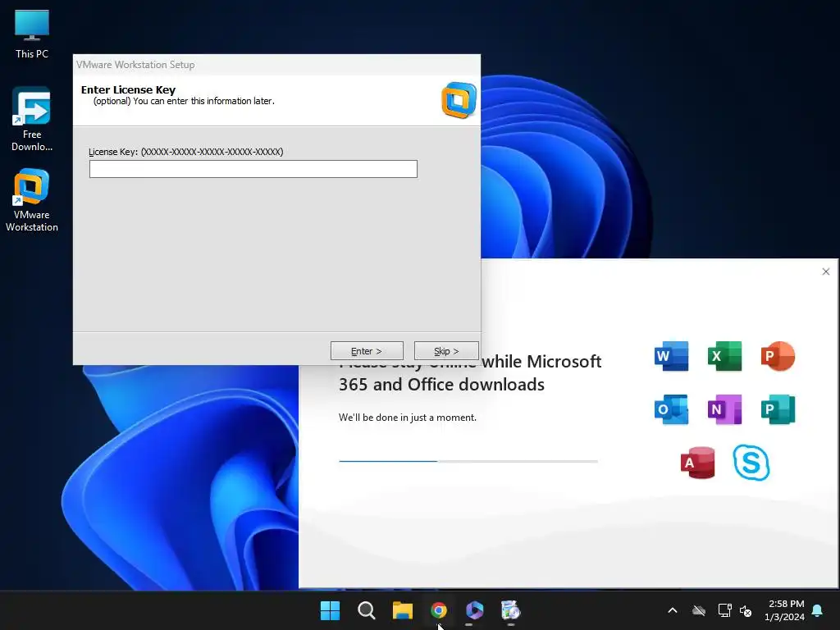
Task: Click the Enter > button in VMware setup
Action: pyautogui.click(x=367, y=351)
